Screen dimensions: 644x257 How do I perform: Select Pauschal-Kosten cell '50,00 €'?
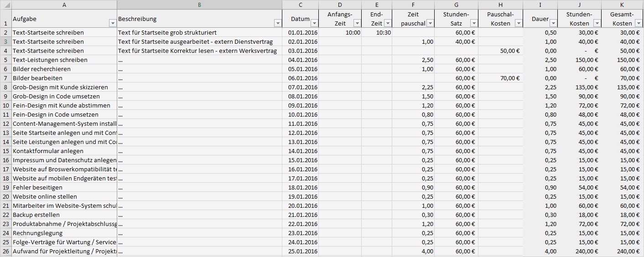(x=501, y=51)
